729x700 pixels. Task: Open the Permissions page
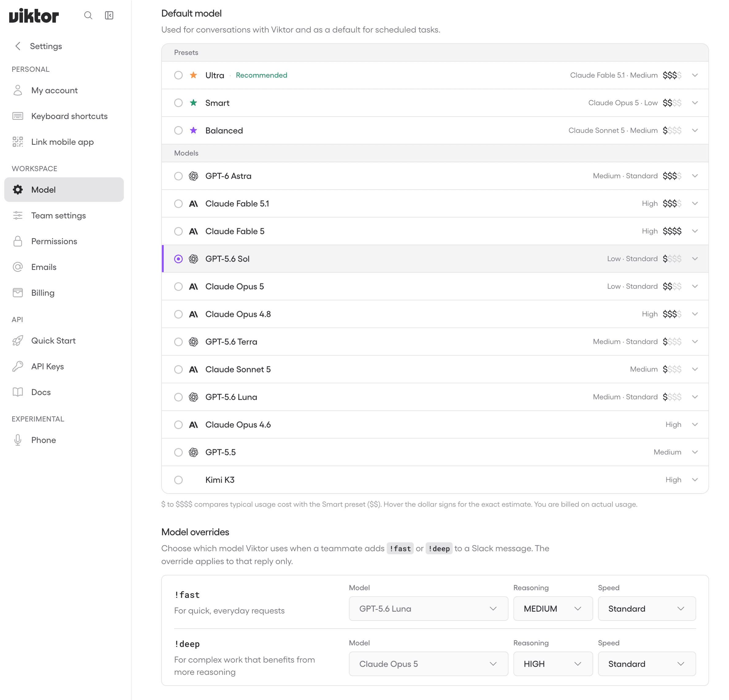pos(64,241)
